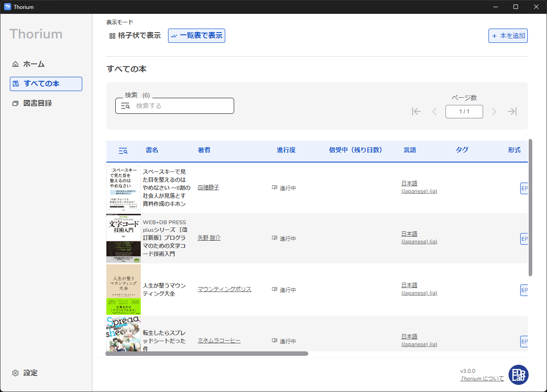Viewport: 547px width, 392px height.
Task: Open 設定 at the sidebar bottom
Action: click(30, 373)
